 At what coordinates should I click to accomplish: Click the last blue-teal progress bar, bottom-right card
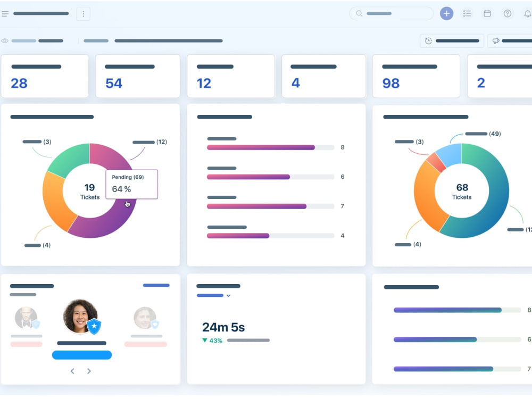pos(457,369)
